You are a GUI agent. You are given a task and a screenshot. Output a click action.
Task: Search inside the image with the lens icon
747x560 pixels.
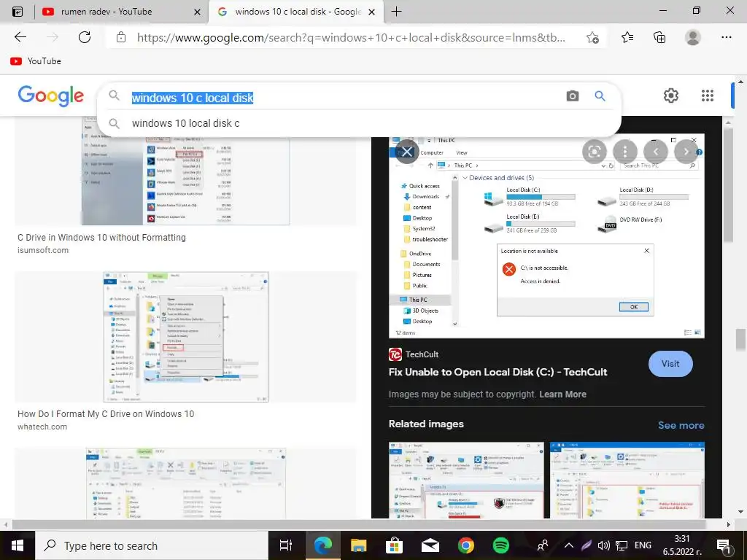coord(594,152)
